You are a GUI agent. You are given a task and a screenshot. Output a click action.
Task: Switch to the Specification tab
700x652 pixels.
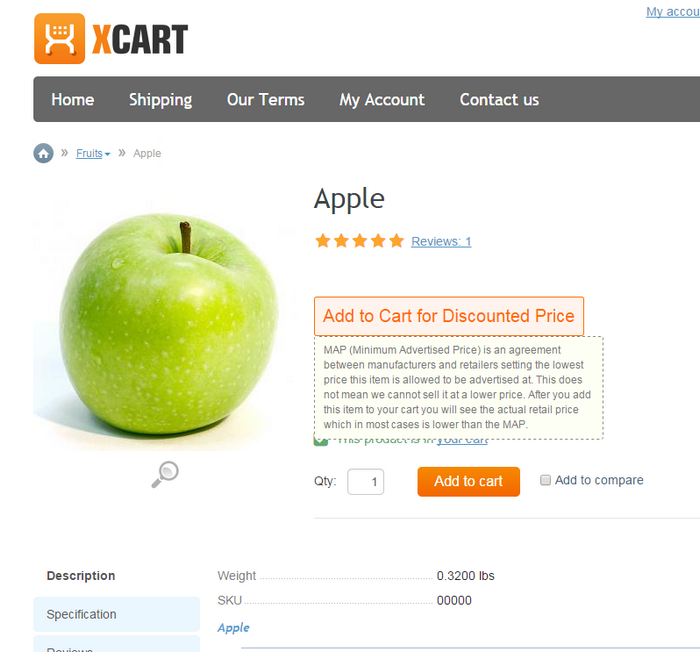(117, 614)
